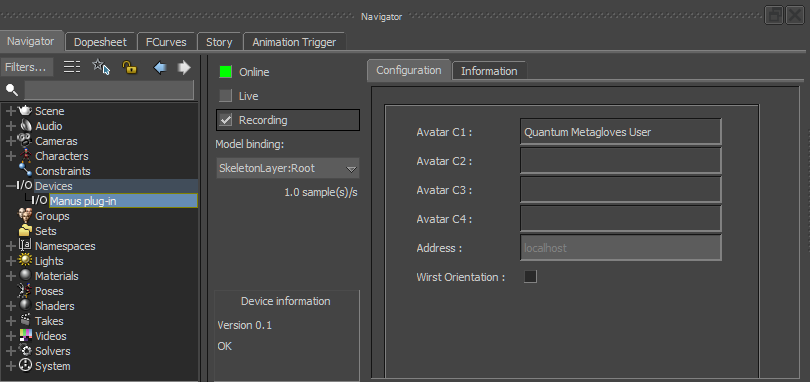Screen dimensions: 810x382
Task: Click the Filters... button
Action: point(27,67)
